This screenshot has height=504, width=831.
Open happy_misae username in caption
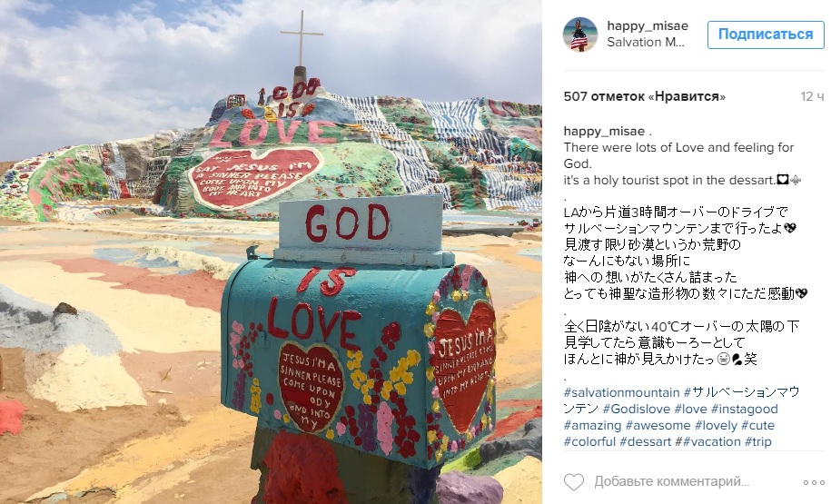click(604, 131)
